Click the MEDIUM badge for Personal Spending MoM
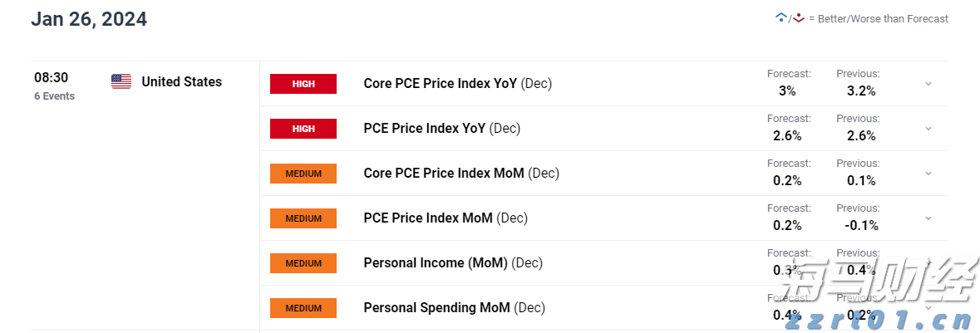980x333 pixels. tap(303, 308)
